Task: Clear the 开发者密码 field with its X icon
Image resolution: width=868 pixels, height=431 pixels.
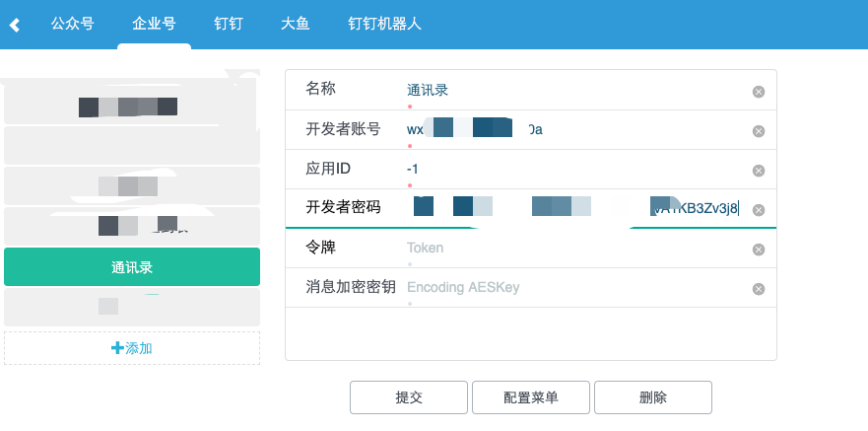Action: (759, 210)
